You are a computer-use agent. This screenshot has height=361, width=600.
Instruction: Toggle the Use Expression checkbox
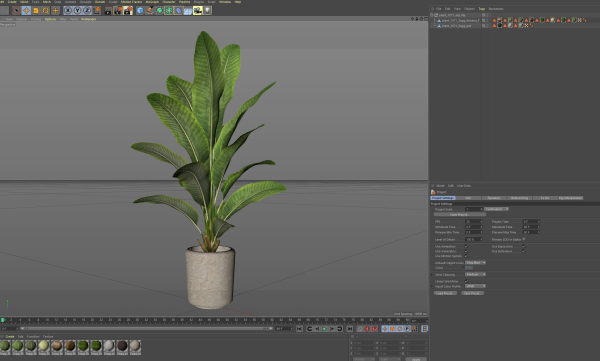click(523, 247)
